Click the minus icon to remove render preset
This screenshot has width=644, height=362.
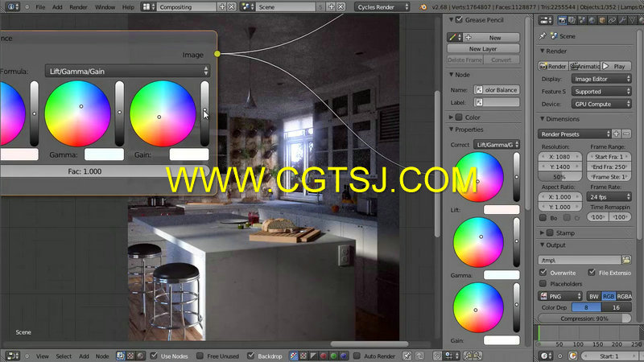coord(626,134)
